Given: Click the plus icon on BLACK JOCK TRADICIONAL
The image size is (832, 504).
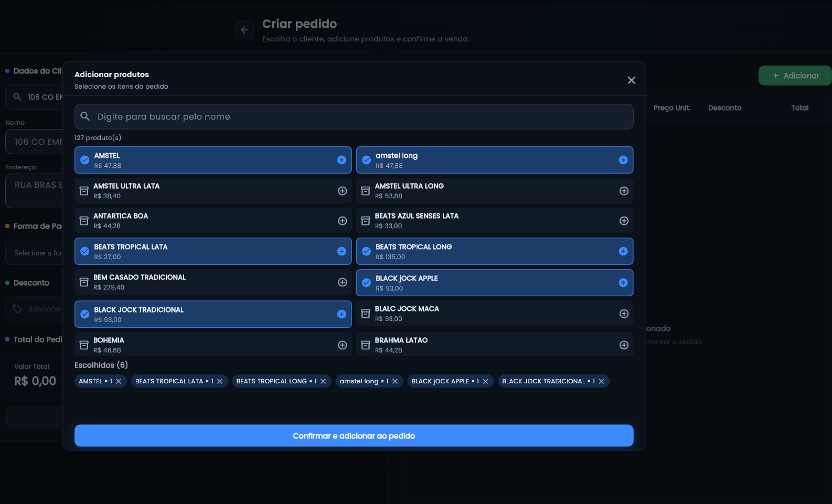Looking at the screenshot, I should (x=342, y=314).
